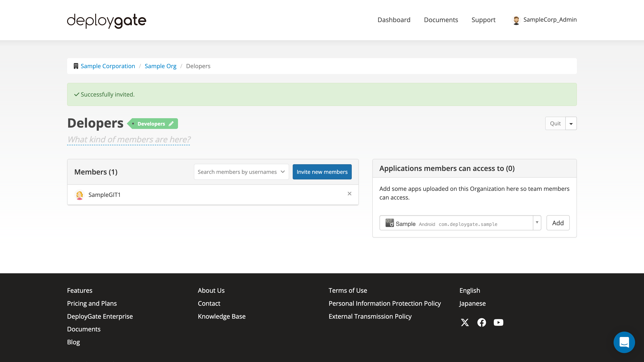Open the About Us footer link
The image size is (644, 362).
coord(211,290)
